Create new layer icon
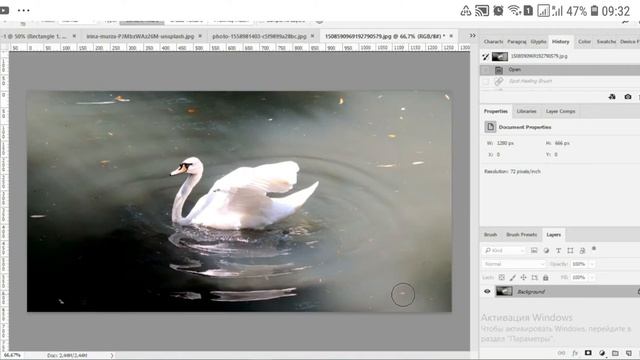640x360 pixels. click(629, 353)
